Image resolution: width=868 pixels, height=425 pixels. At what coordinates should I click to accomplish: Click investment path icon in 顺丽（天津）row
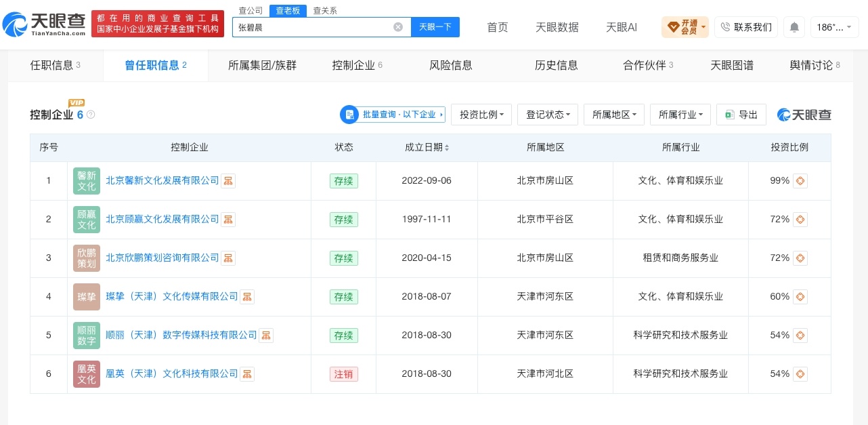(x=800, y=336)
